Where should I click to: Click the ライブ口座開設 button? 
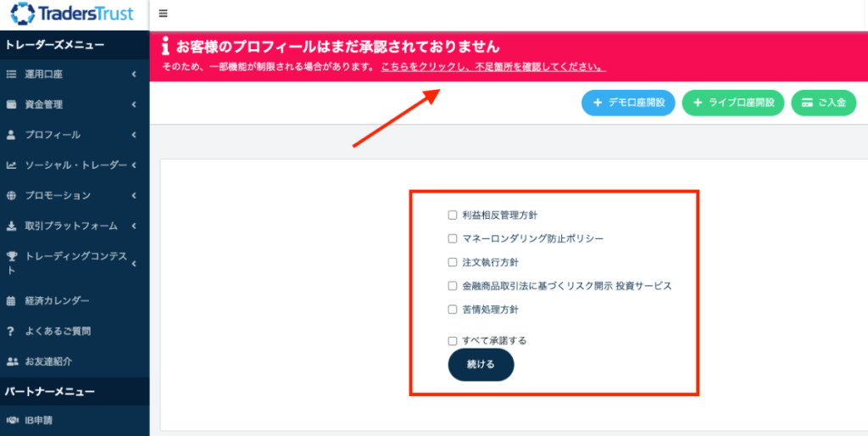733,103
